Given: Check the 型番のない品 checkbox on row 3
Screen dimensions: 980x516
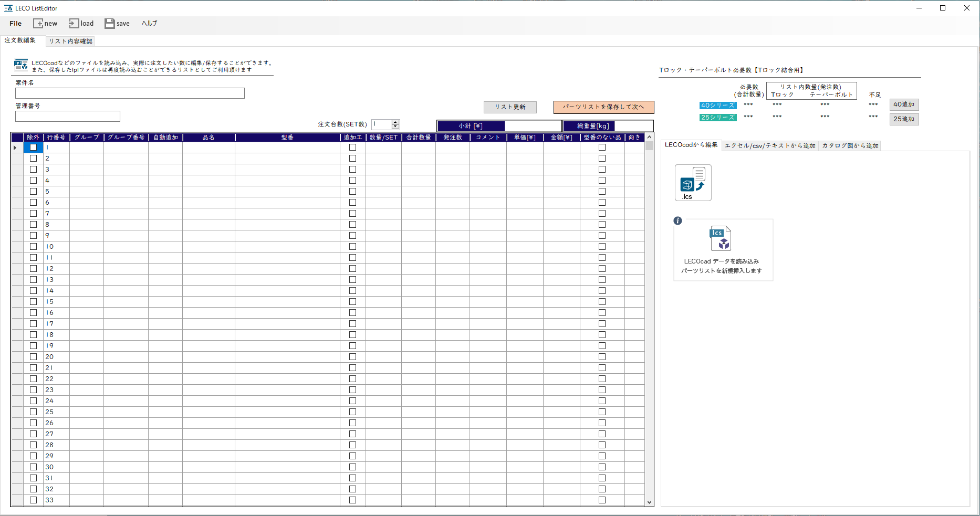Looking at the screenshot, I should click(601, 170).
